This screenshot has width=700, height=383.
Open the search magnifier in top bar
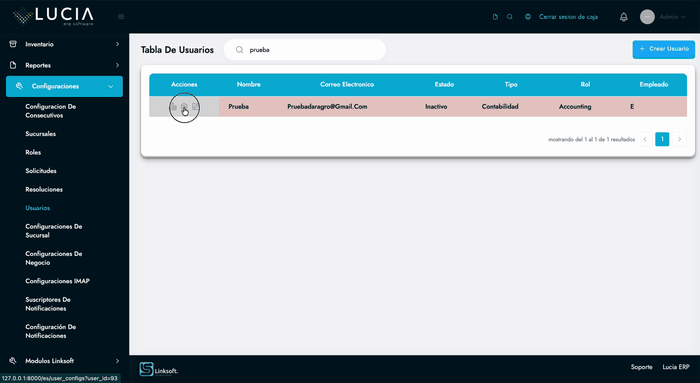point(510,17)
